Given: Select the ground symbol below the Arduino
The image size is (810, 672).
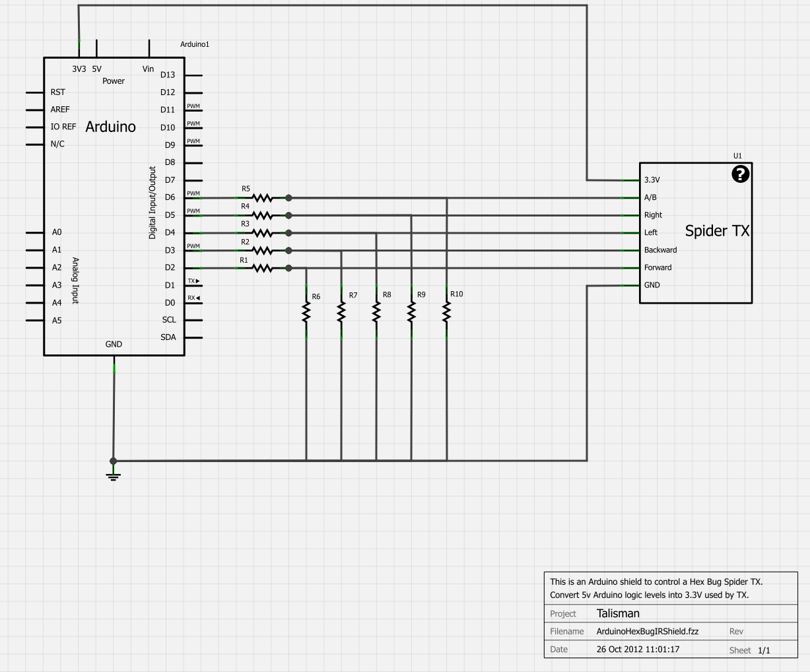Looking at the screenshot, I should tap(114, 475).
